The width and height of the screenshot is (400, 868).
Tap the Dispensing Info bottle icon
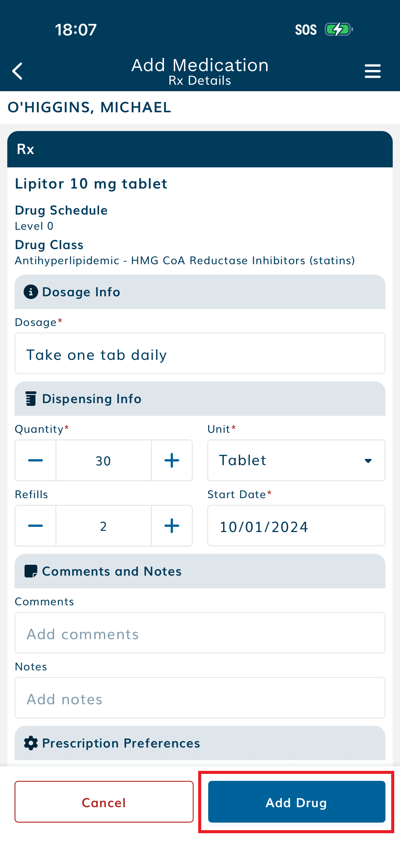[x=31, y=399]
